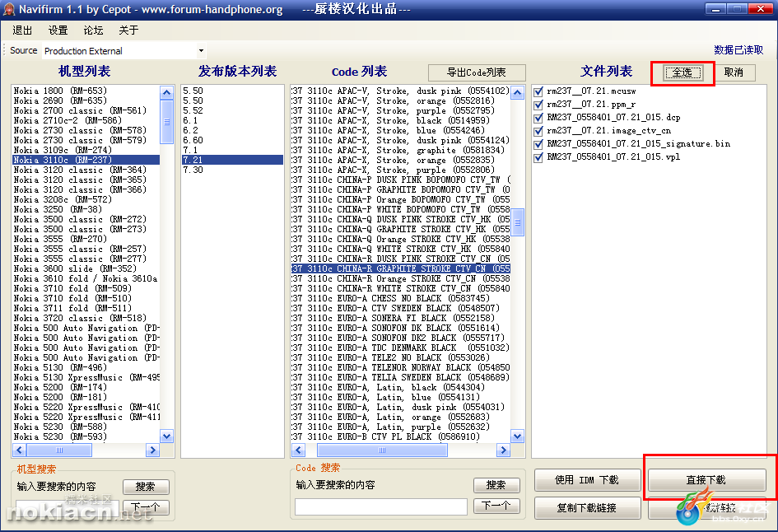Select release version 7.21
The width and height of the screenshot is (778, 532).
point(232,160)
